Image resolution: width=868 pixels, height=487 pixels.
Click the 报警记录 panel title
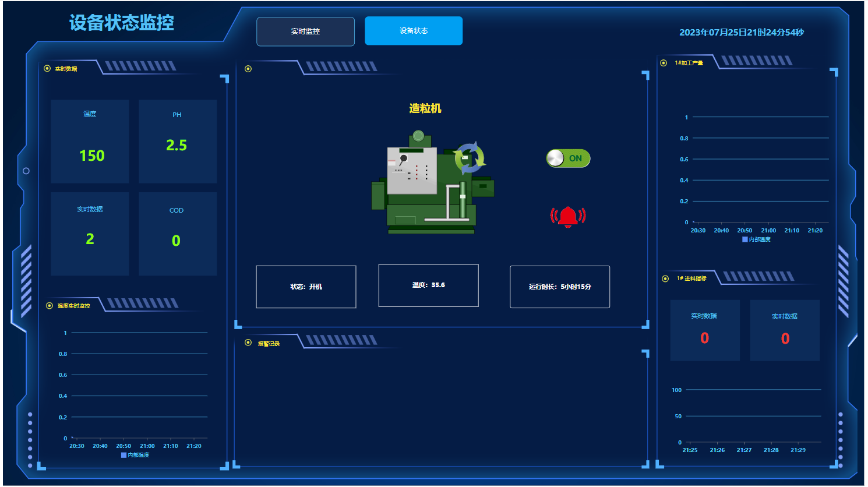[269, 344]
